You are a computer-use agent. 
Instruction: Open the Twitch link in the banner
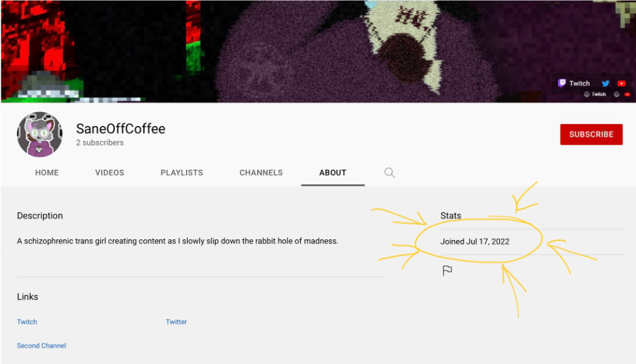click(574, 84)
